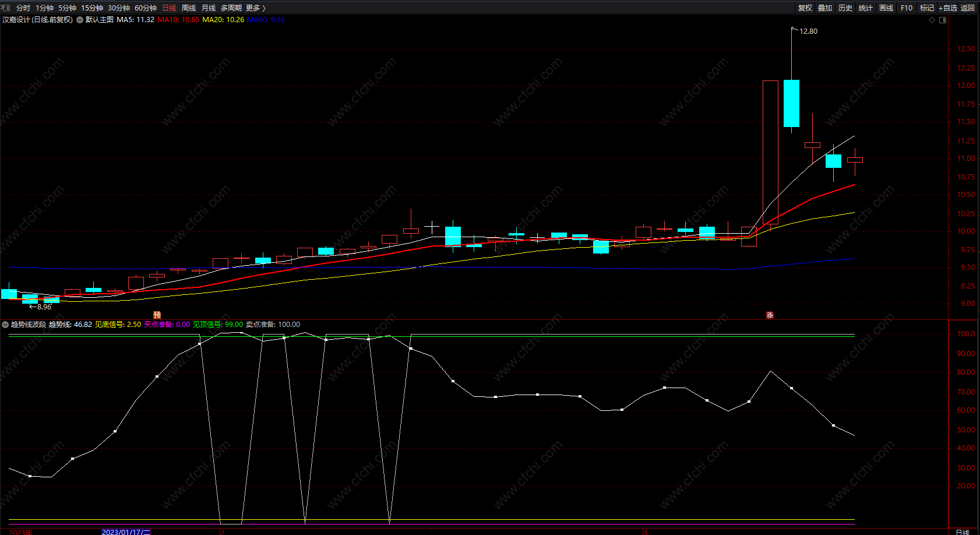Image resolution: width=980 pixels, height=535 pixels.
Task: Select the 15分钟 period tab
Action: click(x=92, y=8)
